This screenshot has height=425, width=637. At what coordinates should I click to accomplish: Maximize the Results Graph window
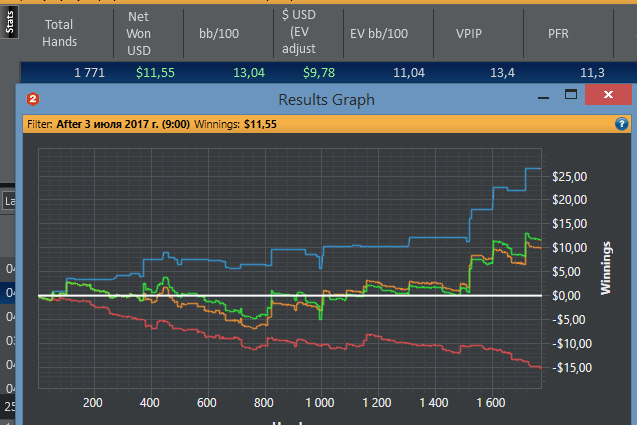pos(571,94)
